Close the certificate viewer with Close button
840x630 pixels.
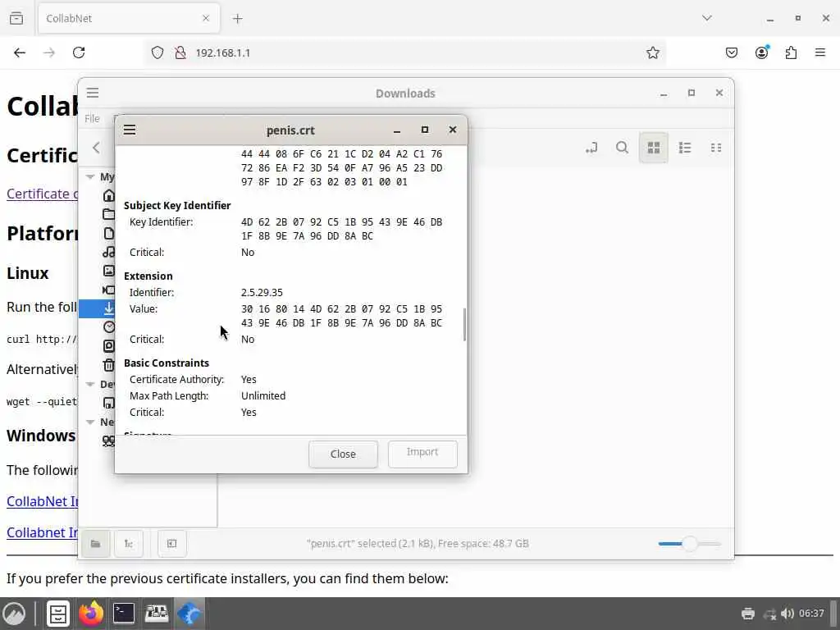coord(343,454)
